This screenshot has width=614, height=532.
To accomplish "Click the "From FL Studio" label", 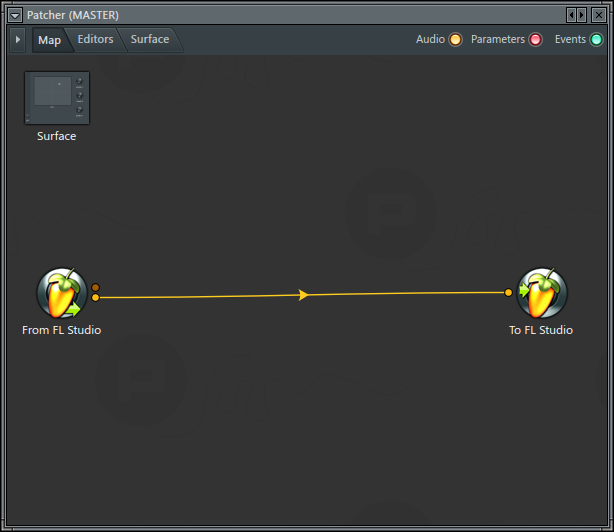I will (x=61, y=330).
